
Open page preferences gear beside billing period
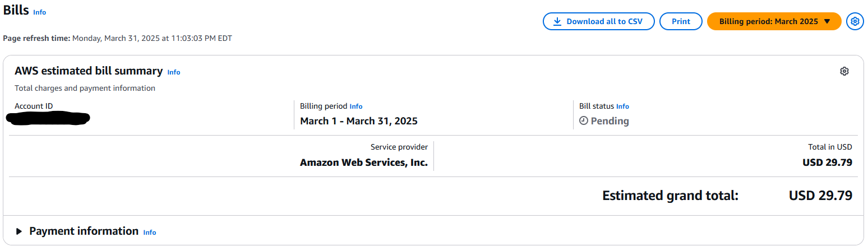coord(855,21)
